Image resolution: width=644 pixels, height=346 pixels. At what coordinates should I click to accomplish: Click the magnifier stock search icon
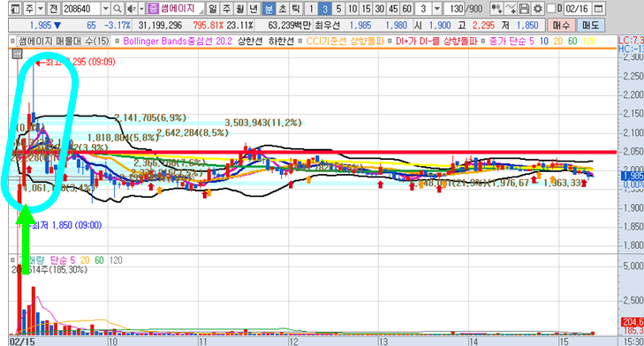click(x=117, y=8)
